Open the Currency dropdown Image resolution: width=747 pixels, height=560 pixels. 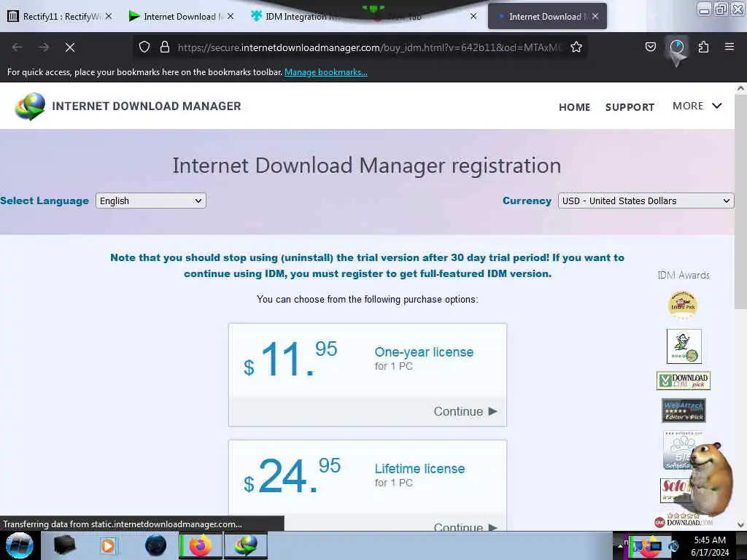coord(646,201)
